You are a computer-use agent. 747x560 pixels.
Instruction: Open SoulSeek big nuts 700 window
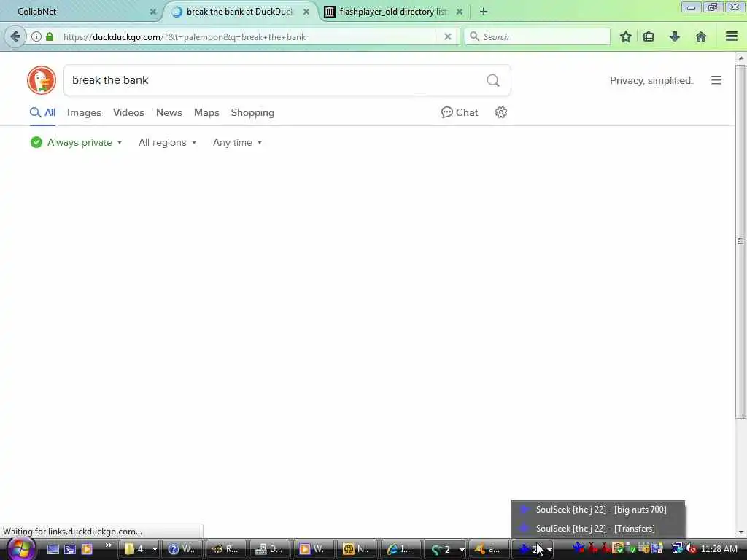coord(598,510)
